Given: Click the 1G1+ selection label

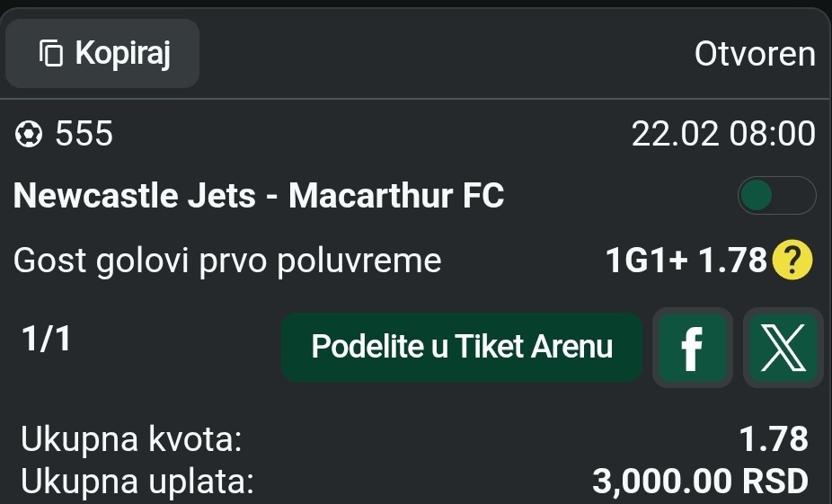Looking at the screenshot, I should coord(647,261).
